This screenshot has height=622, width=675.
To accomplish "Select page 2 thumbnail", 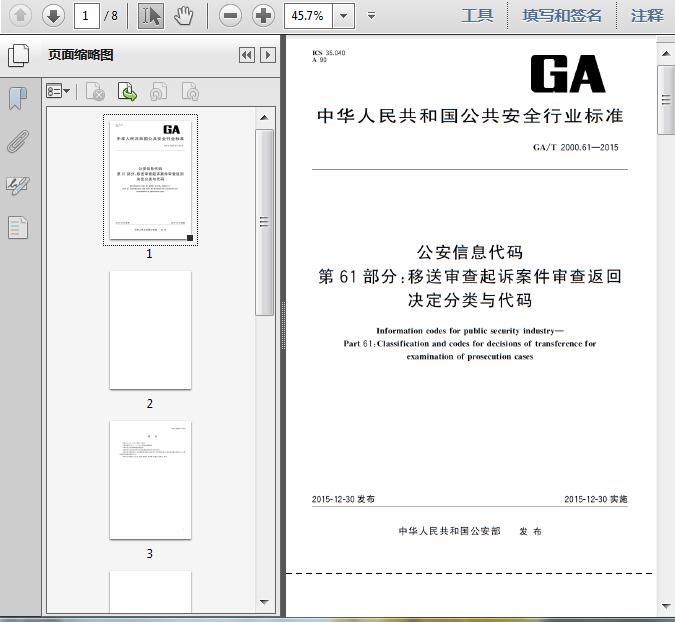I will coord(150,330).
